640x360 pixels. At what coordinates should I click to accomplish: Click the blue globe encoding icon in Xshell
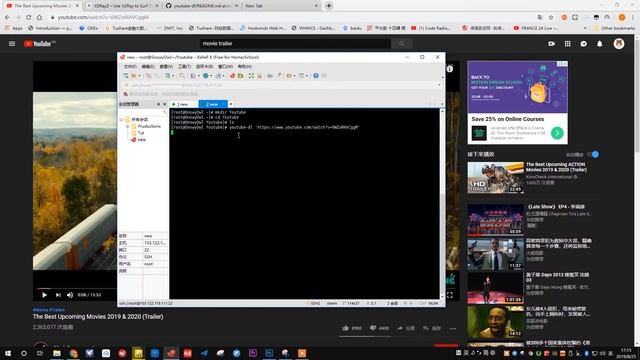[206, 76]
